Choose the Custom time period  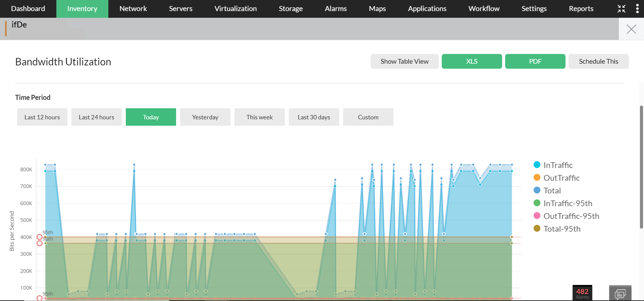pos(368,117)
